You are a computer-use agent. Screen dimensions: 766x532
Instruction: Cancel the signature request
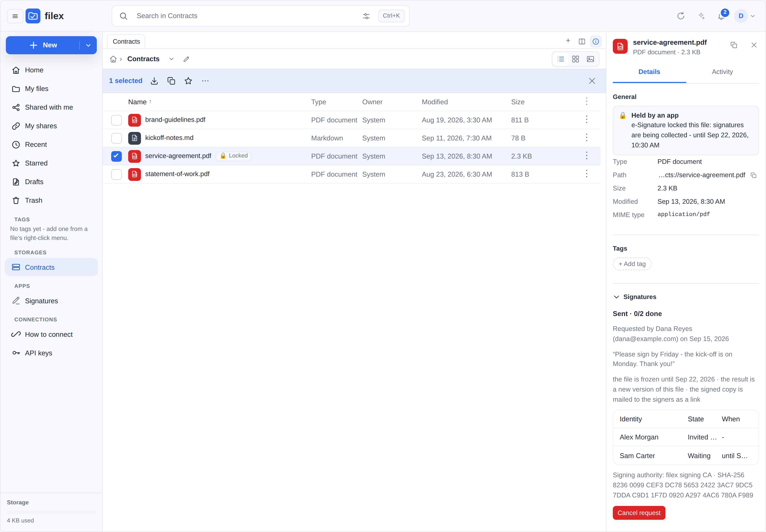pyautogui.click(x=639, y=513)
